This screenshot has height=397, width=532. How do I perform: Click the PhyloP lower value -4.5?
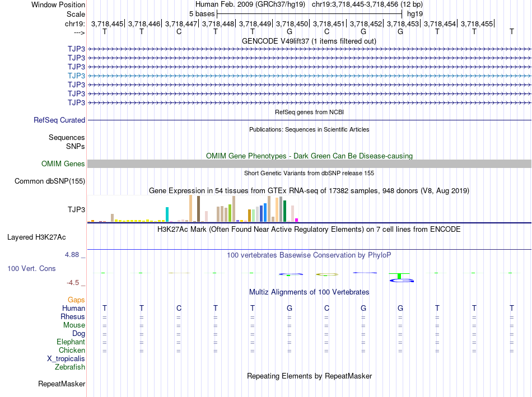pyautogui.click(x=73, y=283)
